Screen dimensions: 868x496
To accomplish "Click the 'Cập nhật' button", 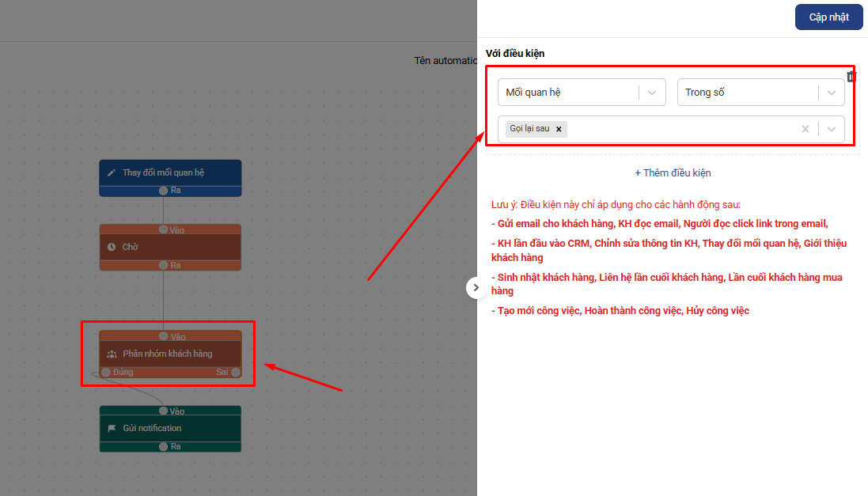I will 828,17.
